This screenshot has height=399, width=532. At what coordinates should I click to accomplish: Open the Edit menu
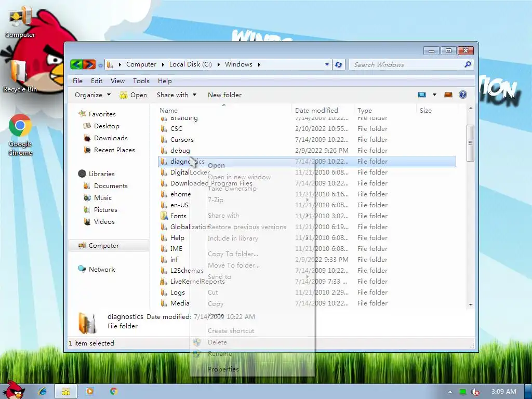[97, 81]
